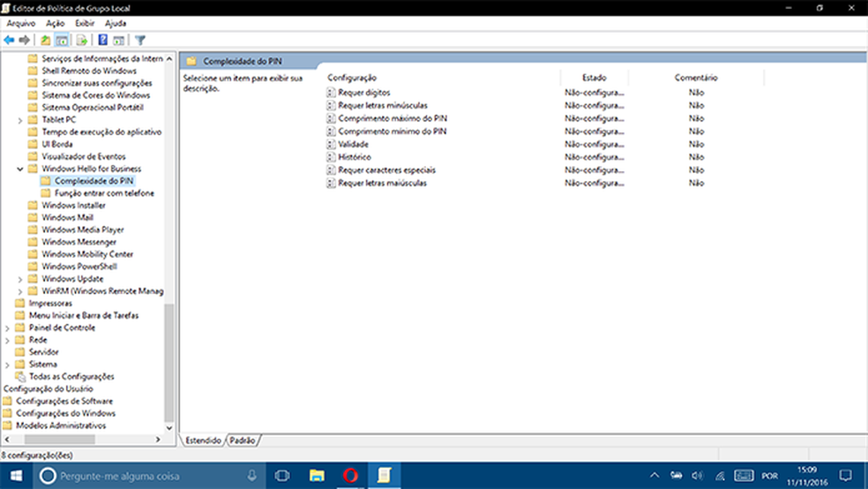Expand Painel de Controle node
This screenshot has height=489, width=868.
(x=7, y=327)
